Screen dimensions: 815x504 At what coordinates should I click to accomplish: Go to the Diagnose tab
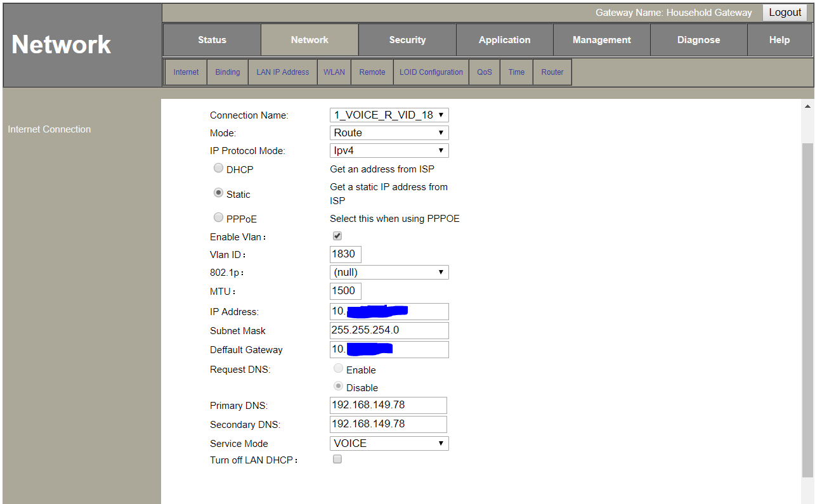(698, 40)
